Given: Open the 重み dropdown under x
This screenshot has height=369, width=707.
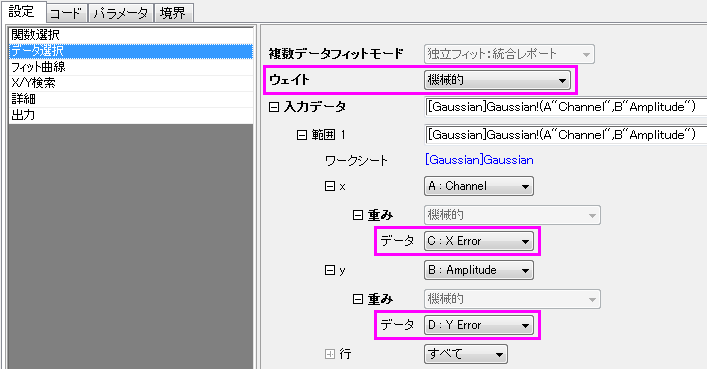Looking at the screenshot, I should pos(512,215).
